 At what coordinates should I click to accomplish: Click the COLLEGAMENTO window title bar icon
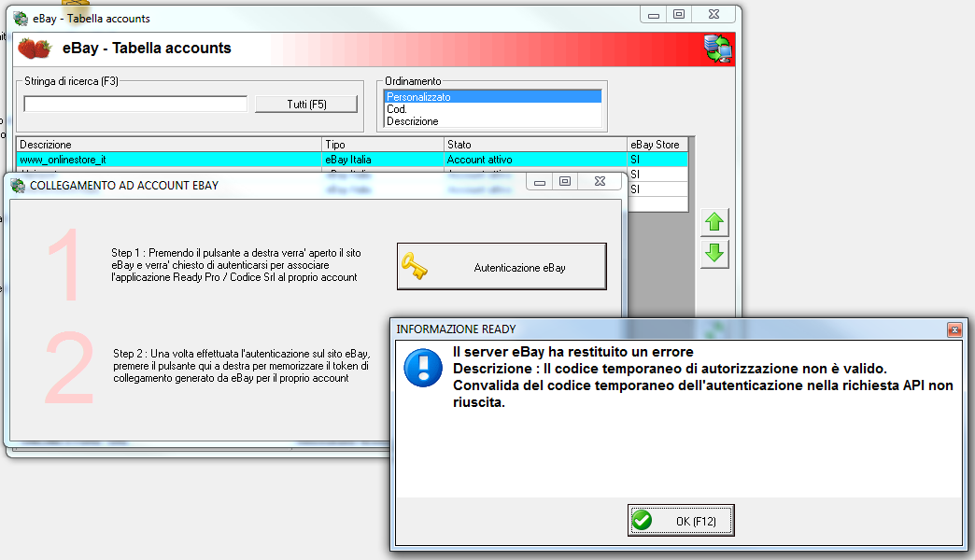18,185
